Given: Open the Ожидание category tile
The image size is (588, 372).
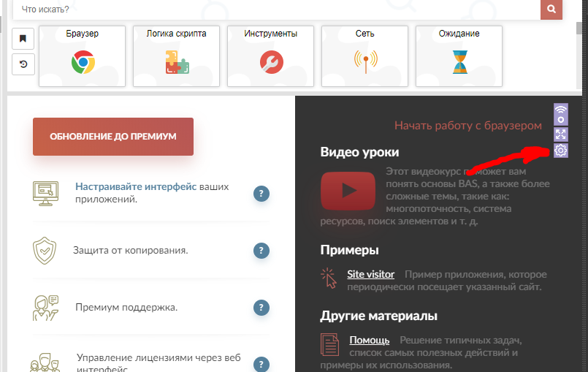Looking at the screenshot, I should click(x=459, y=56).
